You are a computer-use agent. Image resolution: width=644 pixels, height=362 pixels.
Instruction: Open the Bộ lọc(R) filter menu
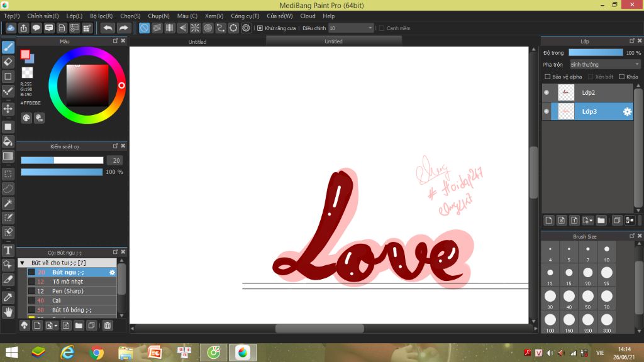[101, 16]
